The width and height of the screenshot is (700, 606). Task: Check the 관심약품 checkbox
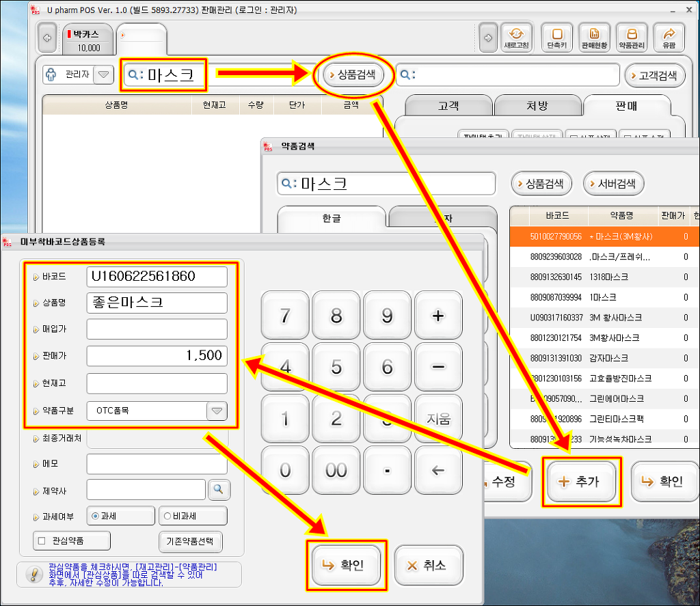coord(42,541)
